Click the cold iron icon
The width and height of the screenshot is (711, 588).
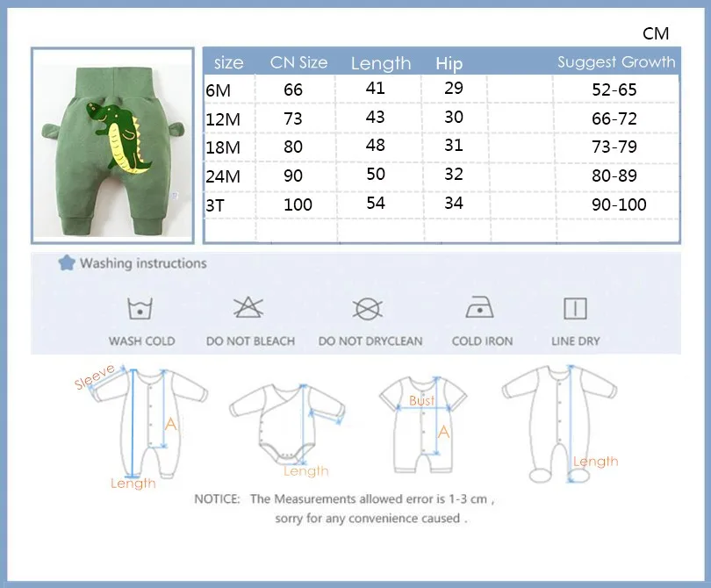point(480,307)
